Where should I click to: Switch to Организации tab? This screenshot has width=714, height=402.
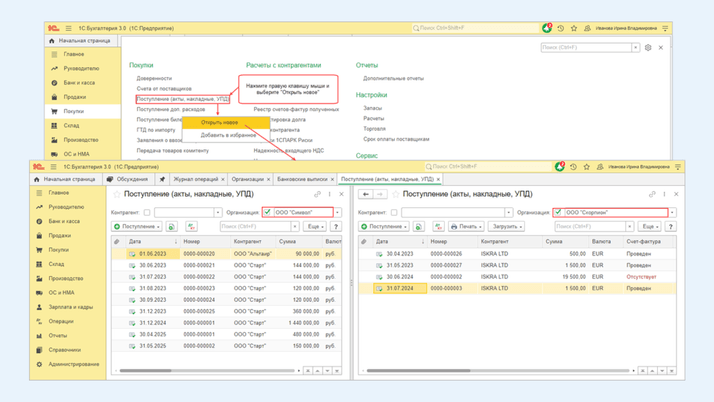click(x=248, y=179)
